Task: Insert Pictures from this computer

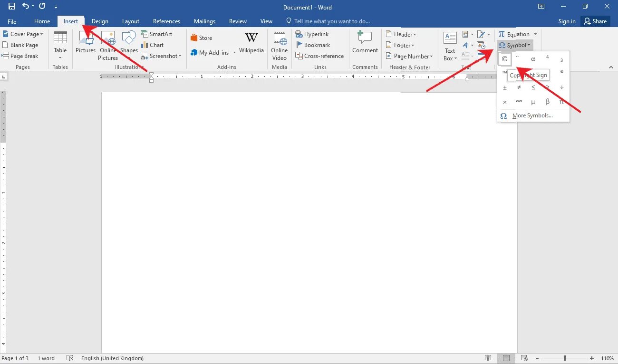Action: [86, 42]
